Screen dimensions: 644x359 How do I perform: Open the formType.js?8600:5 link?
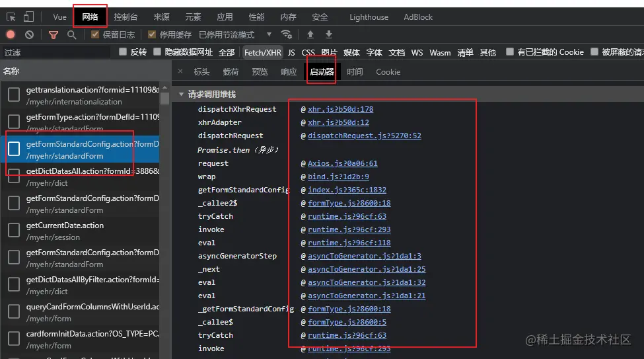(347, 323)
